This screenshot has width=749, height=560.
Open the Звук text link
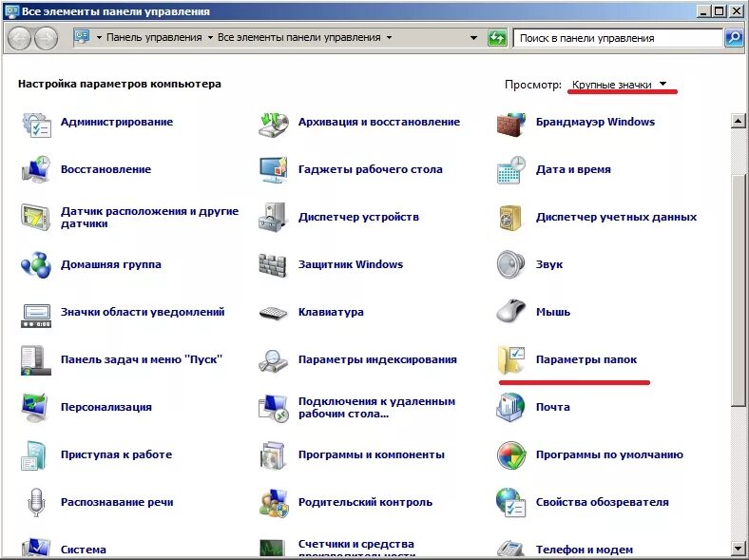coord(548,264)
